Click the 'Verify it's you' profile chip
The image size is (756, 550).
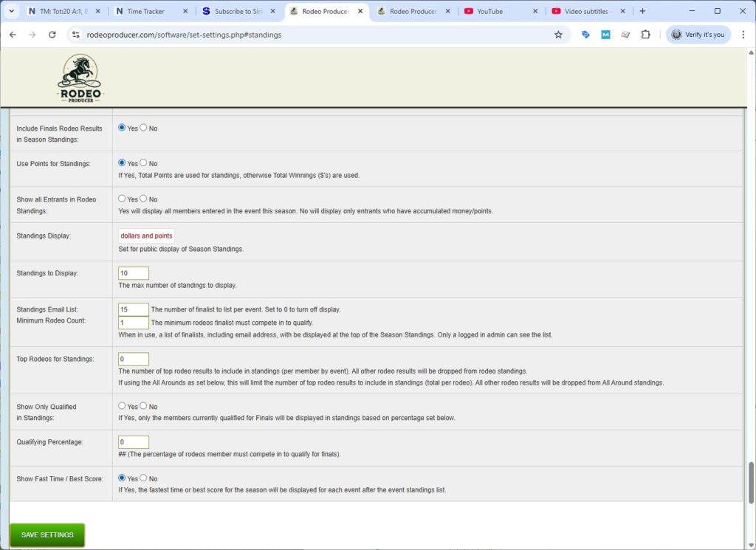click(697, 34)
